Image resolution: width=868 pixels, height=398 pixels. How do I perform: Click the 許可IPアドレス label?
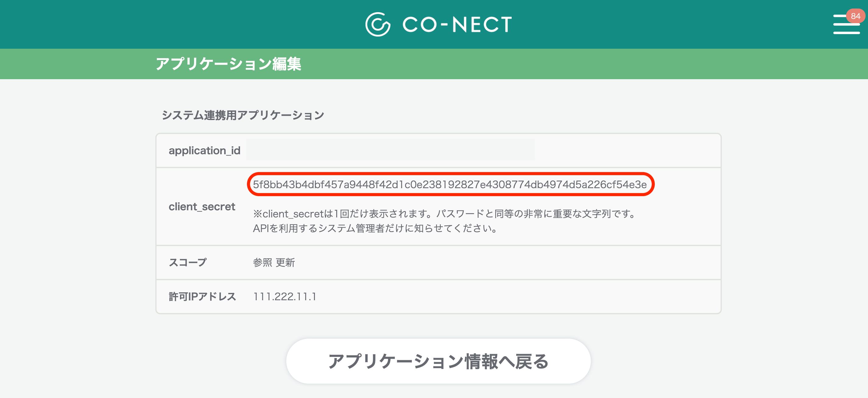(203, 297)
